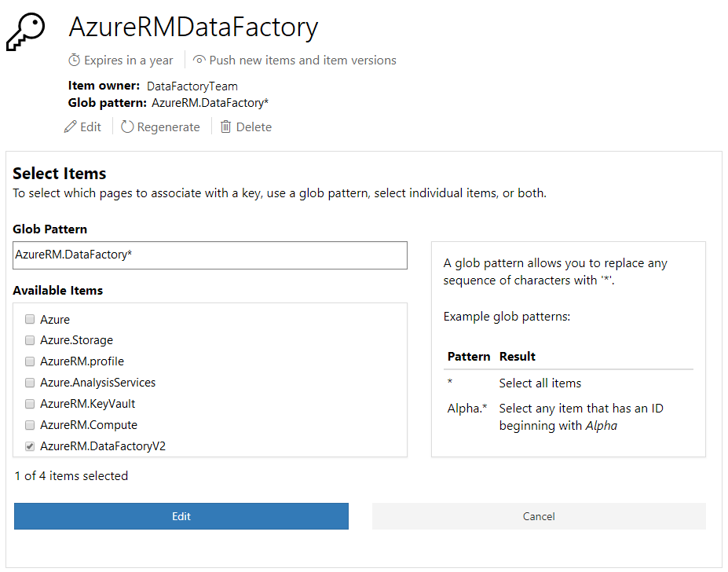728x572 pixels.
Task: Check the Azure.AnalysisServices item
Action: tap(29, 382)
